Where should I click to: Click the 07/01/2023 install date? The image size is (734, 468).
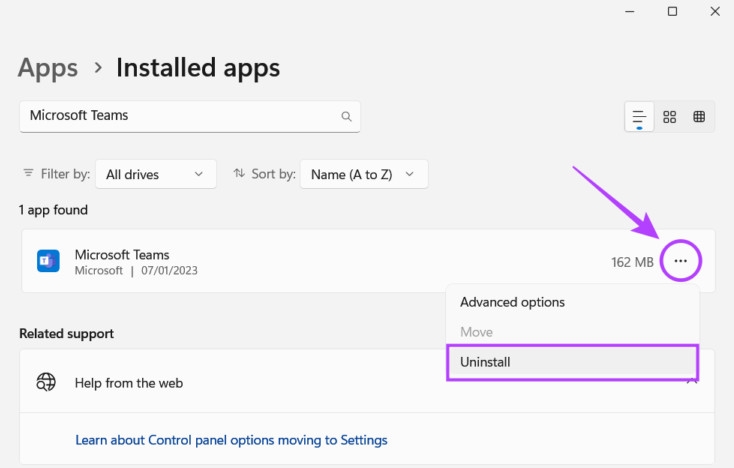(x=169, y=271)
